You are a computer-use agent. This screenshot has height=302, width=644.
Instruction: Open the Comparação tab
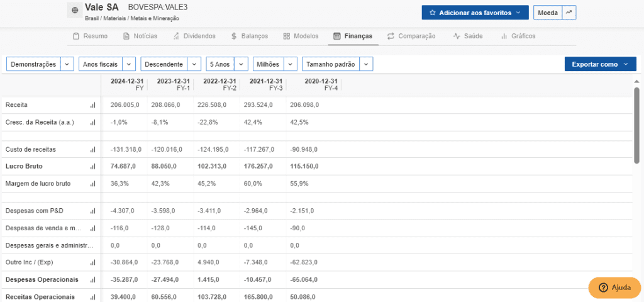411,36
